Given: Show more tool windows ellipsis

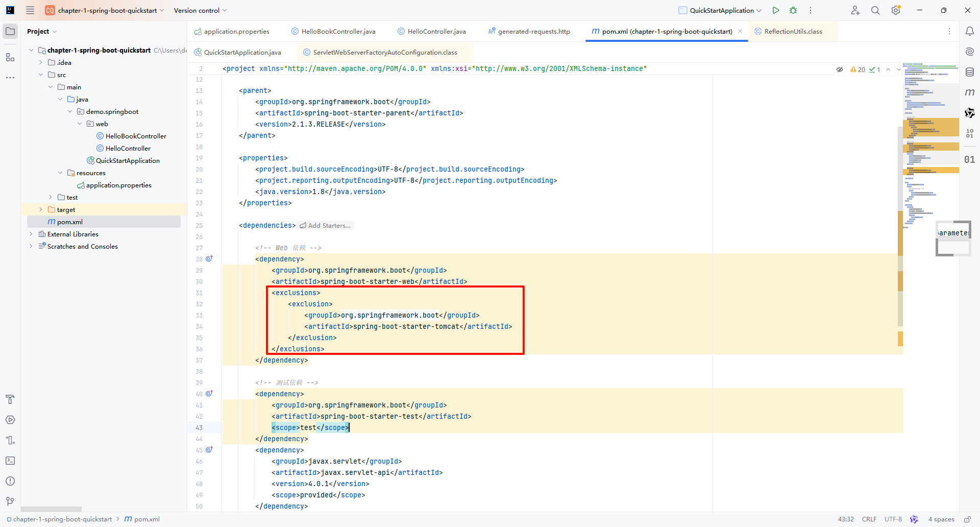Looking at the screenshot, I should (10, 78).
